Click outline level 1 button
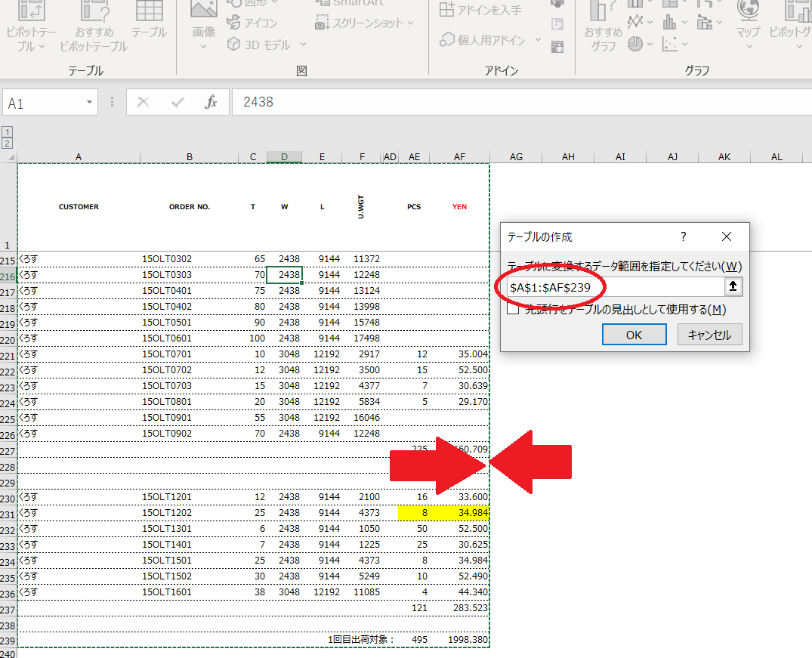 tap(8, 132)
